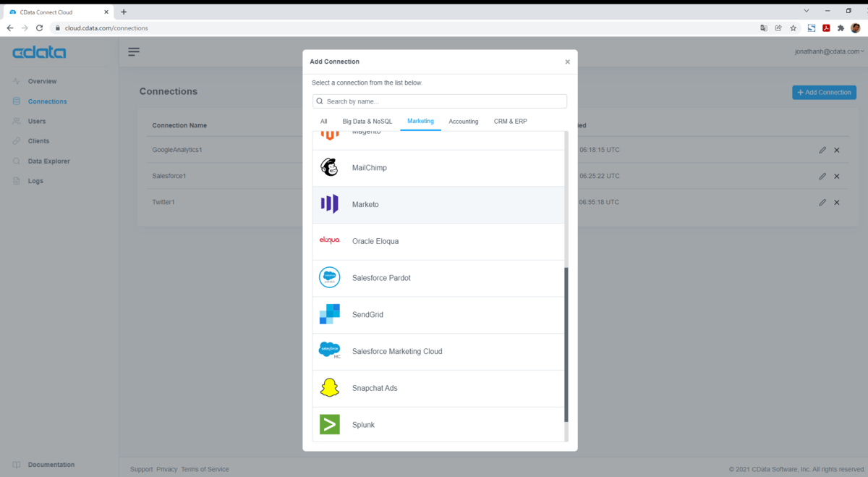The width and height of the screenshot is (868, 477).
Task: Click the Users sidebar icon
Action: (17, 121)
